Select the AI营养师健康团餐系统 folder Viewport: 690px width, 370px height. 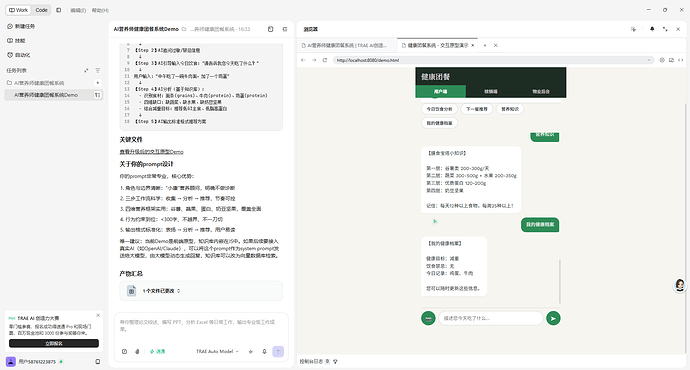pos(39,83)
